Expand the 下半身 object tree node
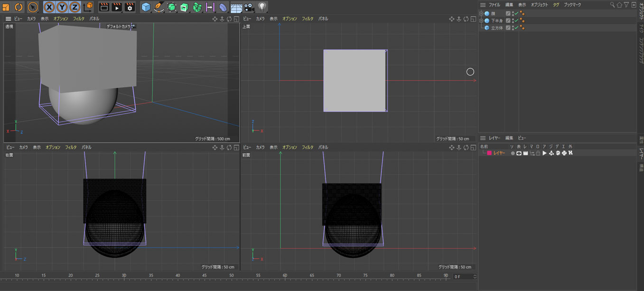The width and height of the screenshot is (644, 291). click(x=481, y=20)
